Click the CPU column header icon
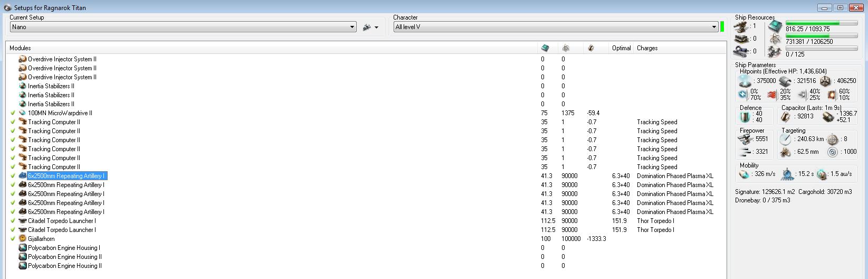Image resolution: width=868 pixels, height=279 pixels. (x=545, y=48)
